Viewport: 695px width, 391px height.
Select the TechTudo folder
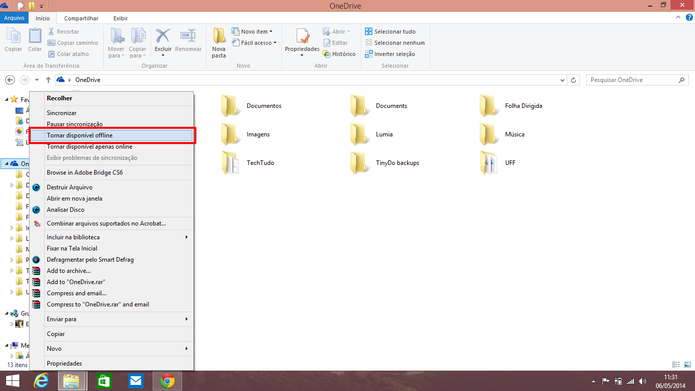click(x=248, y=163)
